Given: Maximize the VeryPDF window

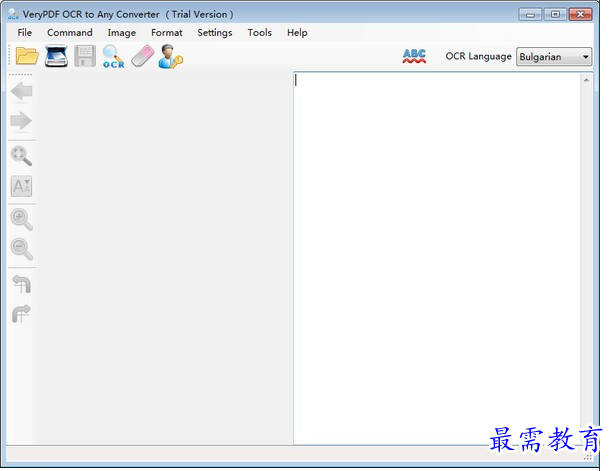Looking at the screenshot, I should point(555,15).
